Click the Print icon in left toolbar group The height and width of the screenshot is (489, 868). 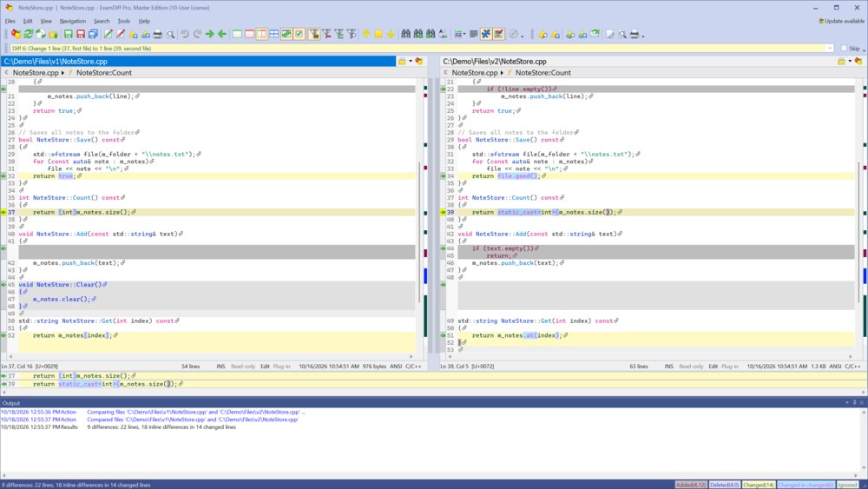pos(158,35)
